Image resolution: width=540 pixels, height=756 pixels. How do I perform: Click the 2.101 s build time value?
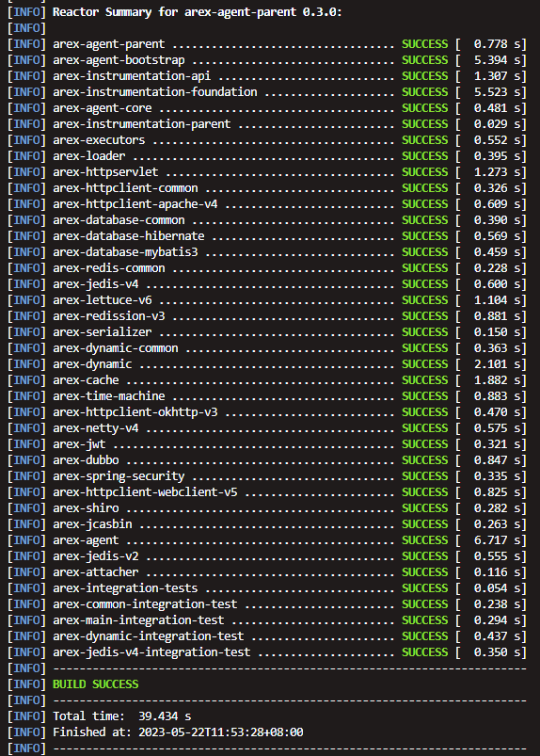pos(497,364)
